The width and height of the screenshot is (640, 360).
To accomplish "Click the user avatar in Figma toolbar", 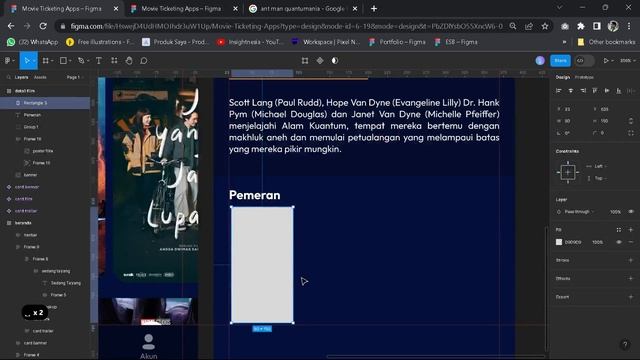I will pyautogui.click(x=540, y=60).
